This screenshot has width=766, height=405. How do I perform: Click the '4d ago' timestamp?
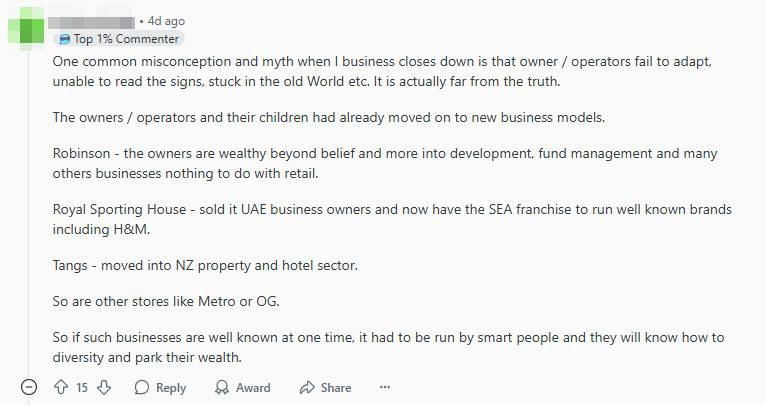166,21
